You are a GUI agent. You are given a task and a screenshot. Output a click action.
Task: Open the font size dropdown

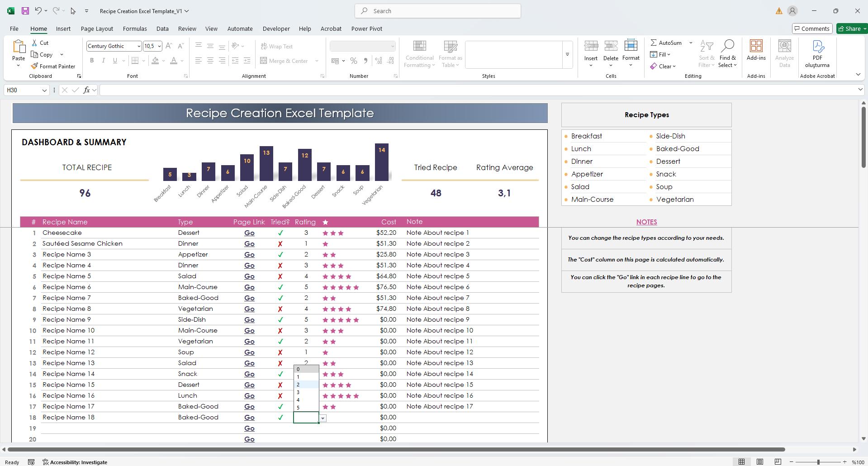coord(158,46)
